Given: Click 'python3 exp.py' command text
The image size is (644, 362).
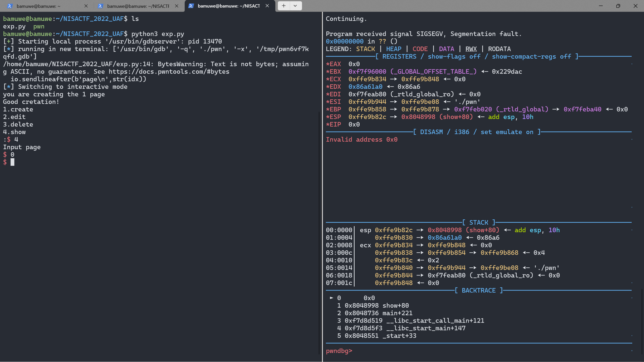Looking at the screenshot, I should [x=158, y=34].
